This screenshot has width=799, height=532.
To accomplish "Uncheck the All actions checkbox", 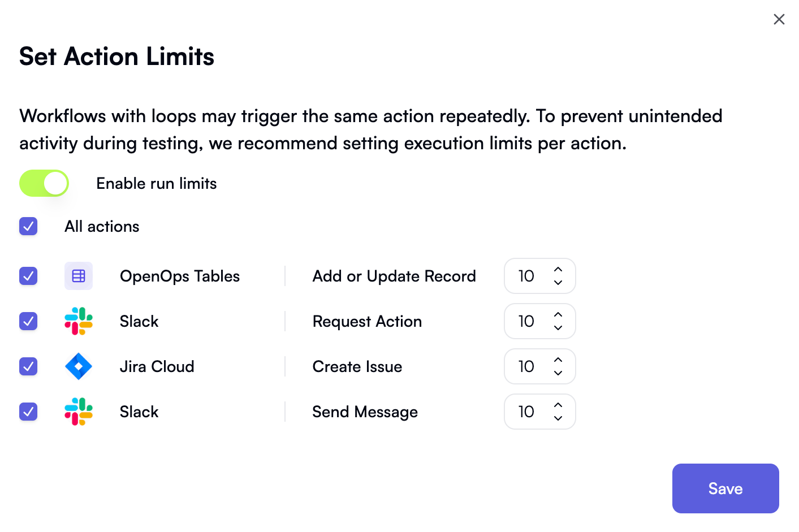I will (x=28, y=226).
